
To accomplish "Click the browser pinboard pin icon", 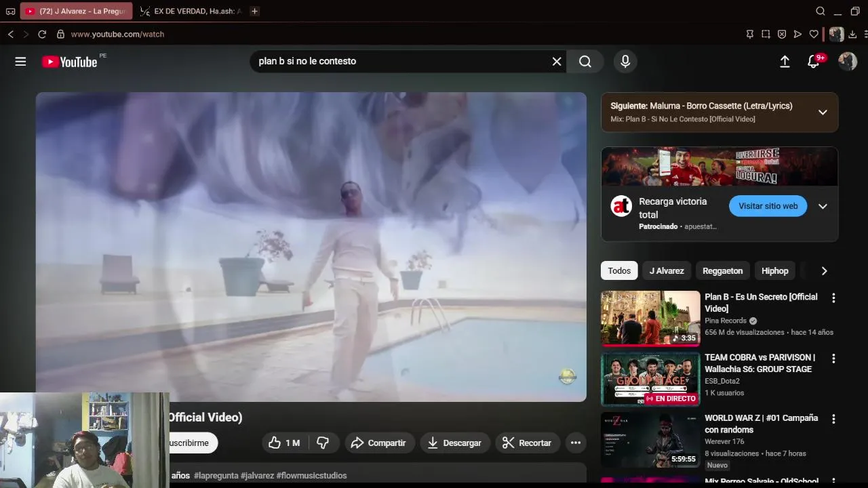I will 750,34.
